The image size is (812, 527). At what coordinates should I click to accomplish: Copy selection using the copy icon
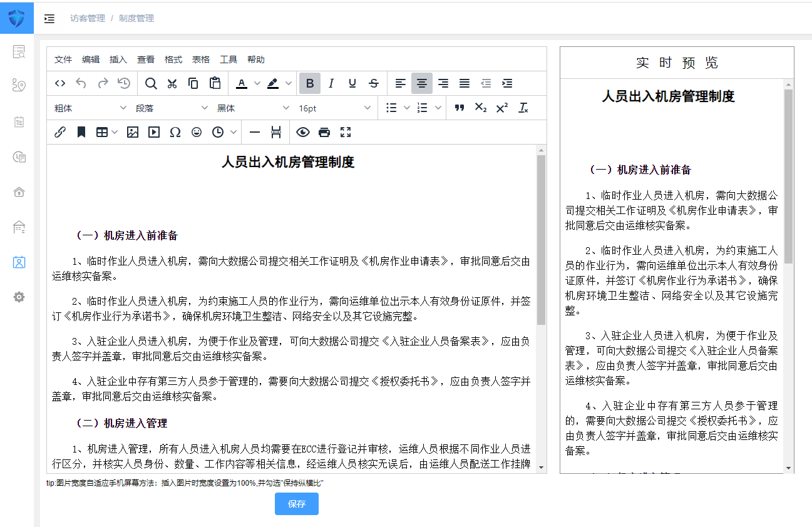tap(193, 83)
